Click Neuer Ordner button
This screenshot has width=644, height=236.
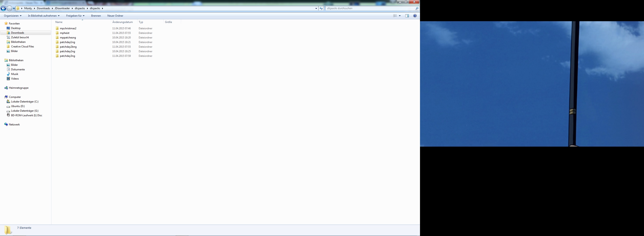point(115,16)
